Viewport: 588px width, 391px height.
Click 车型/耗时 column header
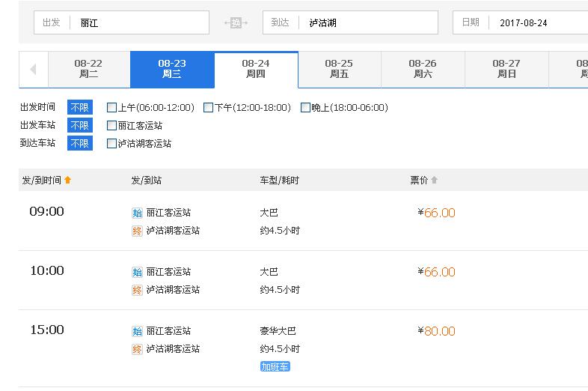[x=279, y=181]
